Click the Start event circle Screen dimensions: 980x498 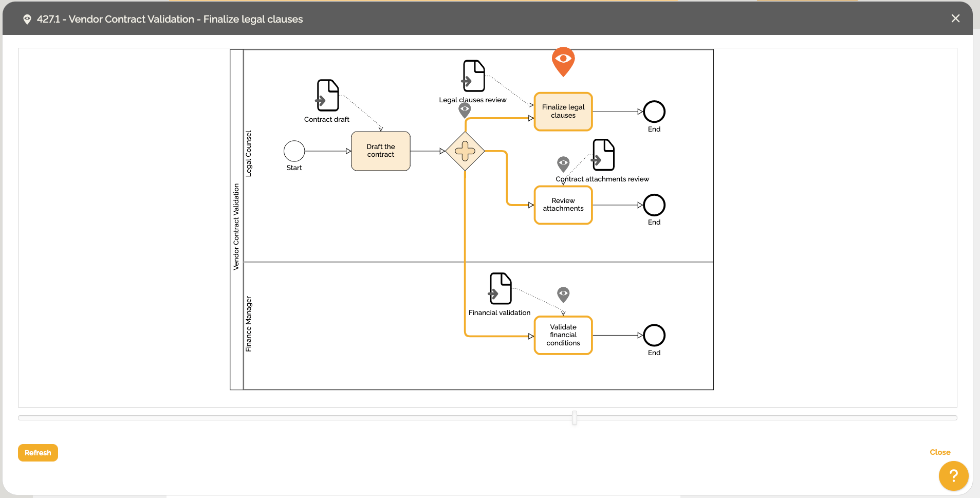click(294, 151)
